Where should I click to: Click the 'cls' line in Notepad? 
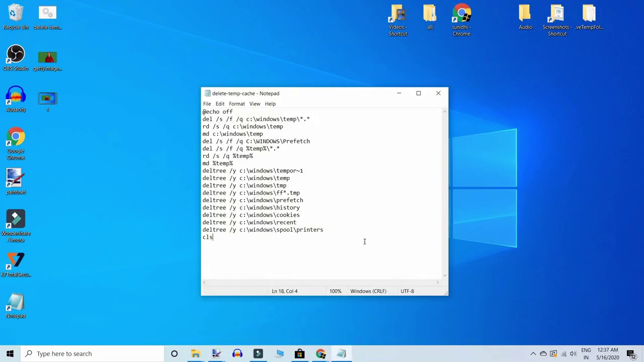[x=207, y=237]
